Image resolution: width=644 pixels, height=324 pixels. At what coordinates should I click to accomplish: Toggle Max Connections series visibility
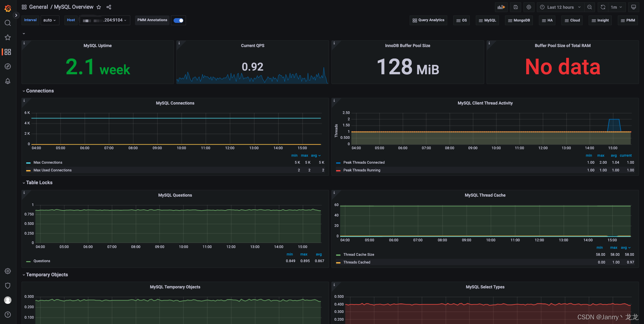click(48, 163)
